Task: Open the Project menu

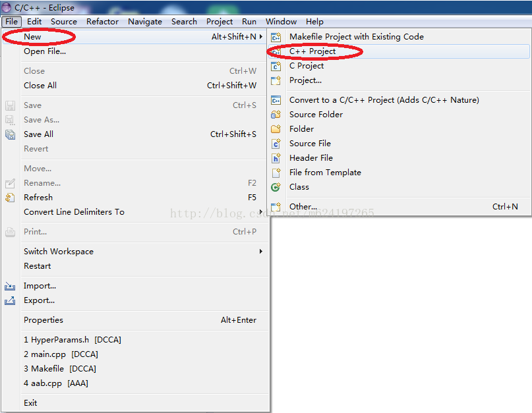Action: pyautogui.click(x=219, y=22)
